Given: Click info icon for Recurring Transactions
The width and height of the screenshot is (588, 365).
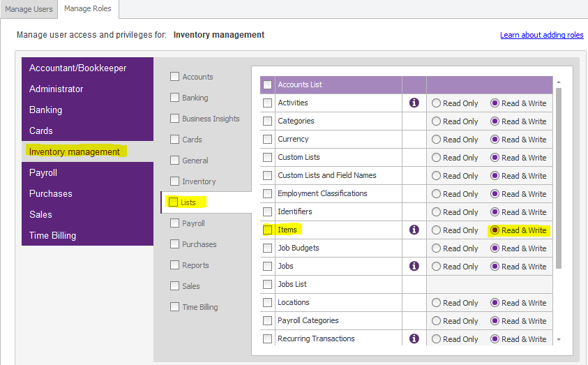Looking at the screenshot, I should click(x=414, y=338).
